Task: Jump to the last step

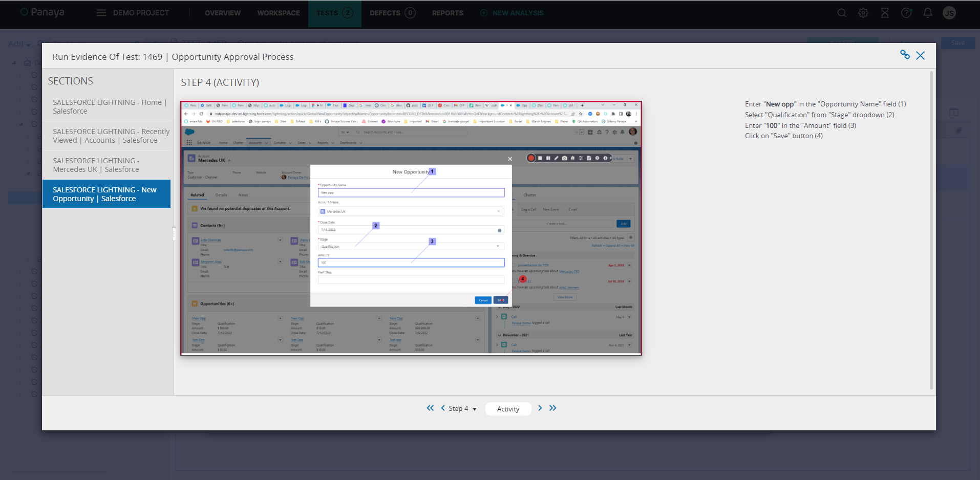Action: click(553, 408)
